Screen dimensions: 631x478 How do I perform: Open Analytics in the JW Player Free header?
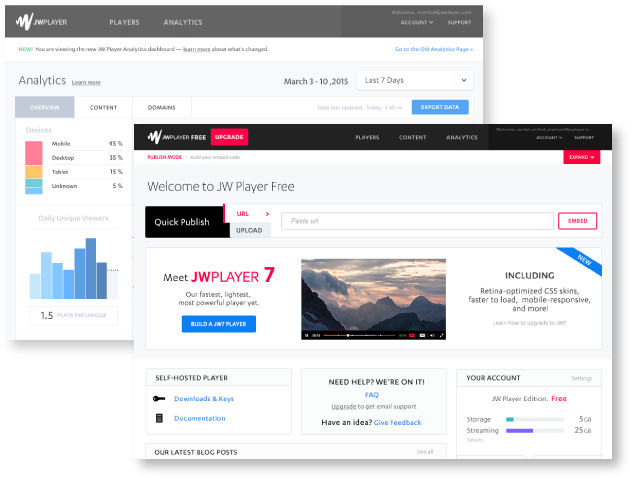462,137
